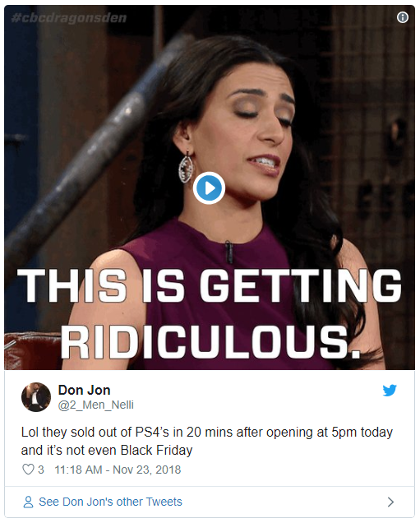Click the woman's dangling earring in the GIF

click(x=187, y=167)
